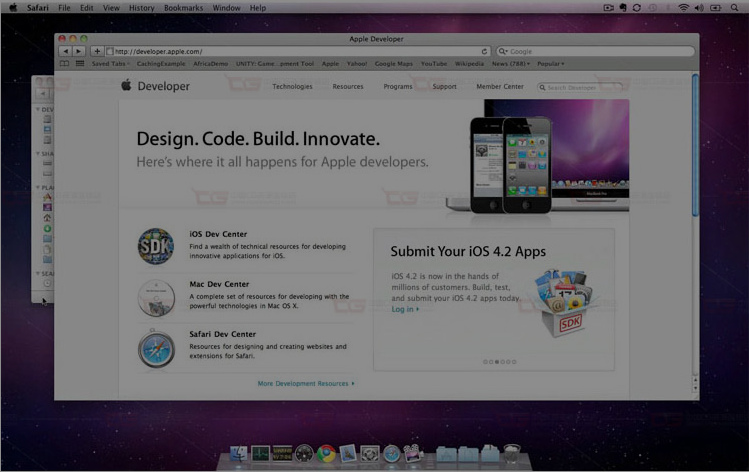The image size is (749, 472).
Task: Open the History menu
Action: coord(141,8)
